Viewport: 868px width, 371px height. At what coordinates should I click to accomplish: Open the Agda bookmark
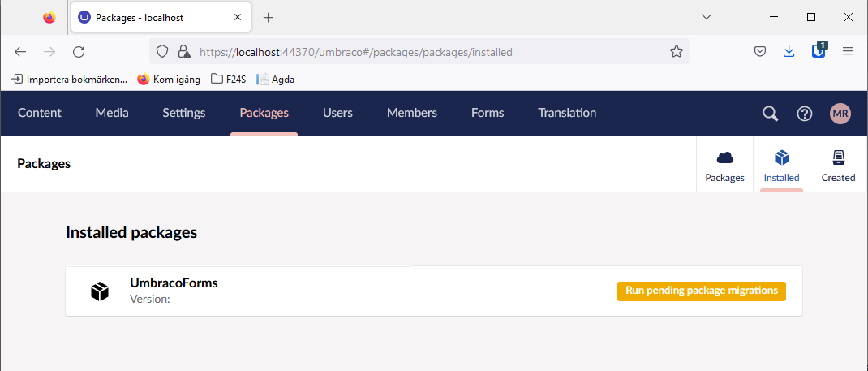[x=275, y=80]
